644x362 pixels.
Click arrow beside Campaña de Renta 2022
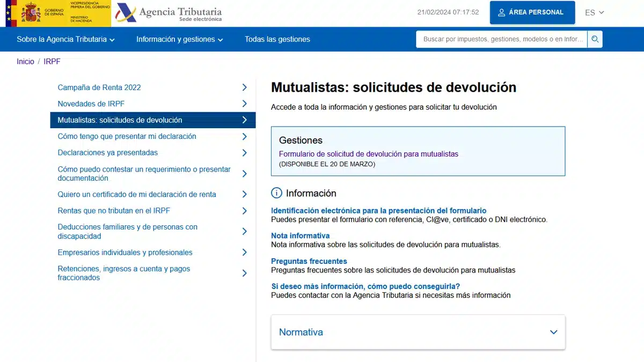(x=245, y=87)
